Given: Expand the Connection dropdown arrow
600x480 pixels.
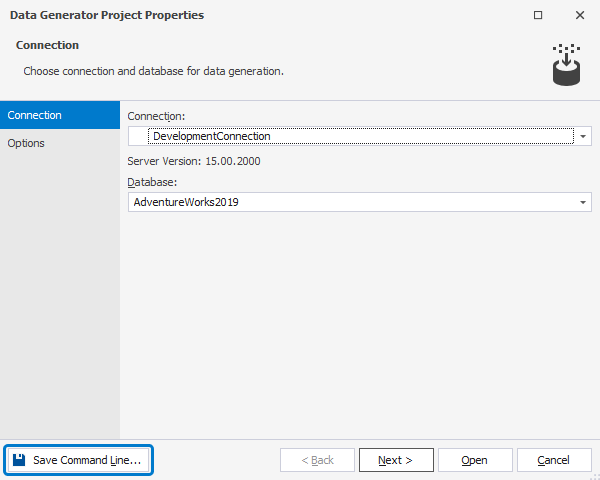Looking at the screenshot, I should point(583,136).
